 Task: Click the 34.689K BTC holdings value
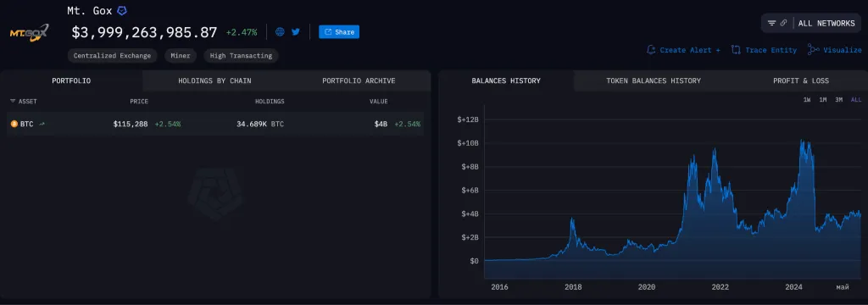click(x=260, y=124)
